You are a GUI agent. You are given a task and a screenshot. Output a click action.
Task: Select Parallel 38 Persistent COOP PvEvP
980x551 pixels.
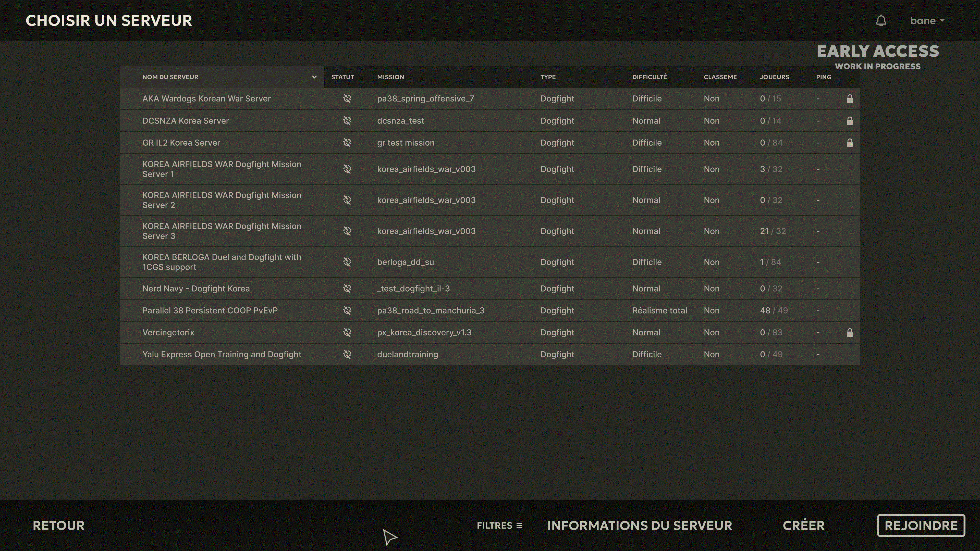pos(490,310)
